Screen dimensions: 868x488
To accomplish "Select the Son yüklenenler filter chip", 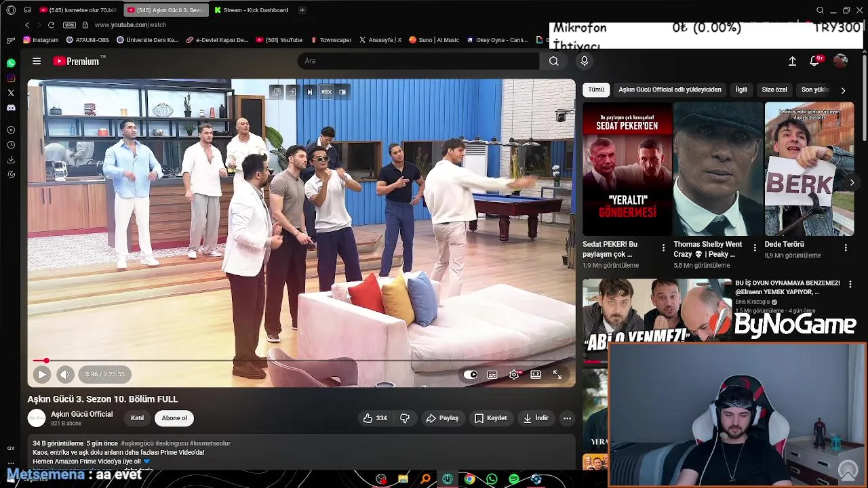I will pyautogui.click(x=815, y=89).
